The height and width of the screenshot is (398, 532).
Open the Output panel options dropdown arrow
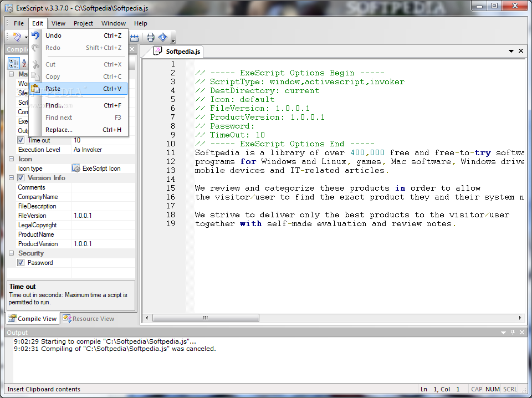click(503, 333)
